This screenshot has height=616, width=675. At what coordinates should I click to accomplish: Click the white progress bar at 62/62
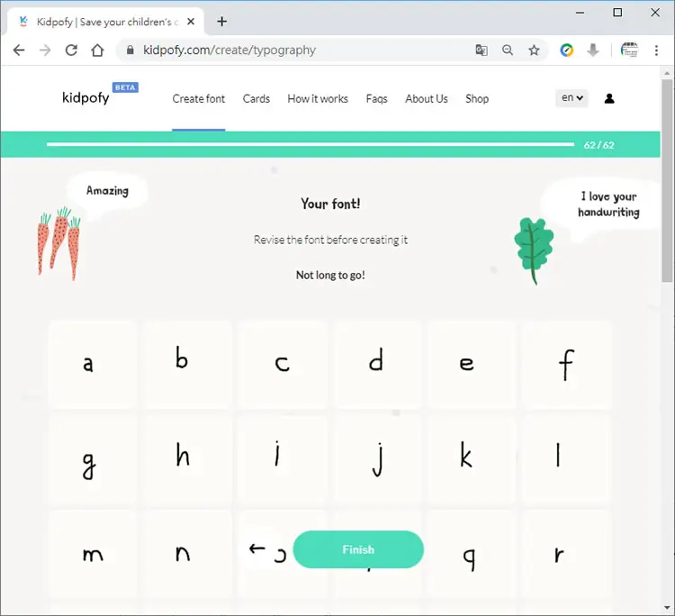click(310, 145)
